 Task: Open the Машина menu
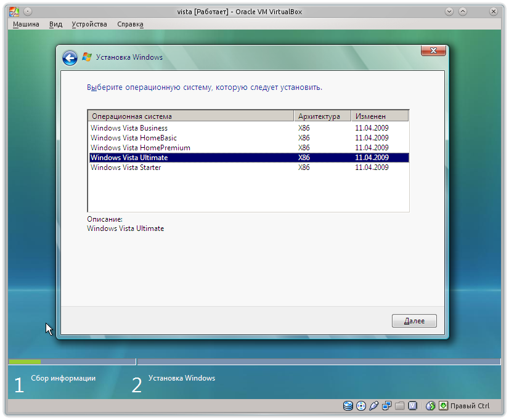26,24
